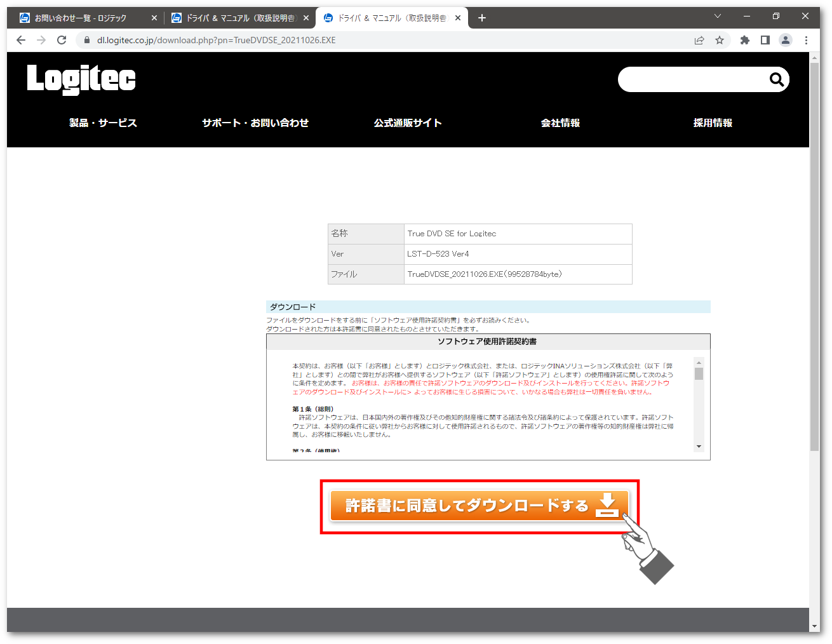Click the ソフトウェア使用許諾契約書 title
This screenshot has width=832, height=644.
tap(487, 342)
